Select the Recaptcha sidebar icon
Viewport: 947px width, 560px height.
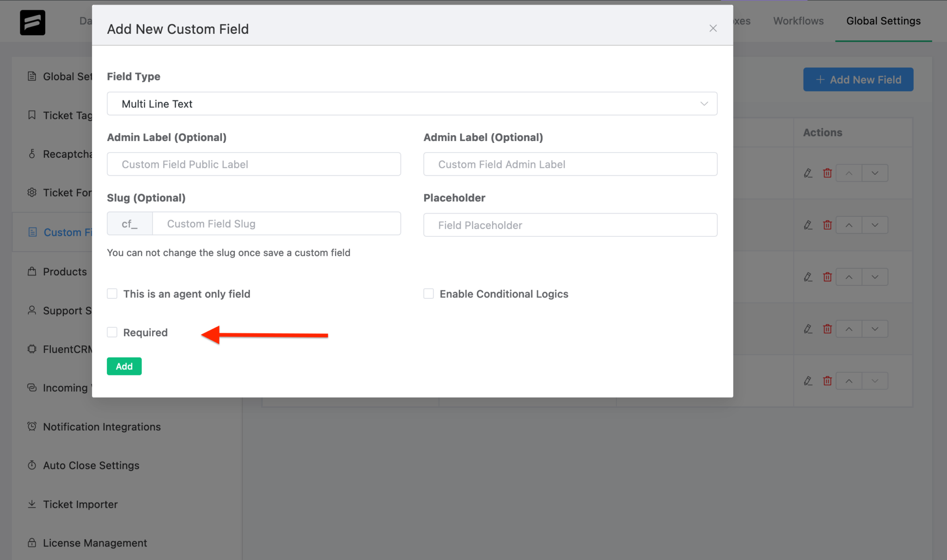pyautogui.click(x=31, y=154)
